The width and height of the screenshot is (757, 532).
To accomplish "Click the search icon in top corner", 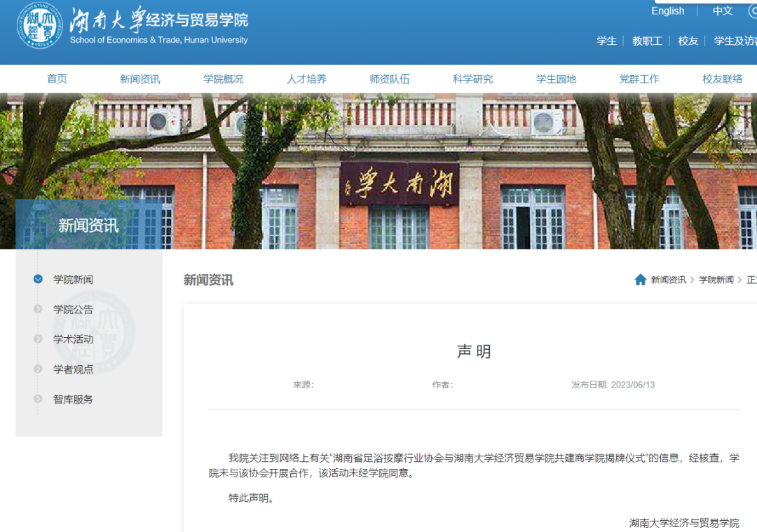I will pyautogui.click(x=753, y=11).
